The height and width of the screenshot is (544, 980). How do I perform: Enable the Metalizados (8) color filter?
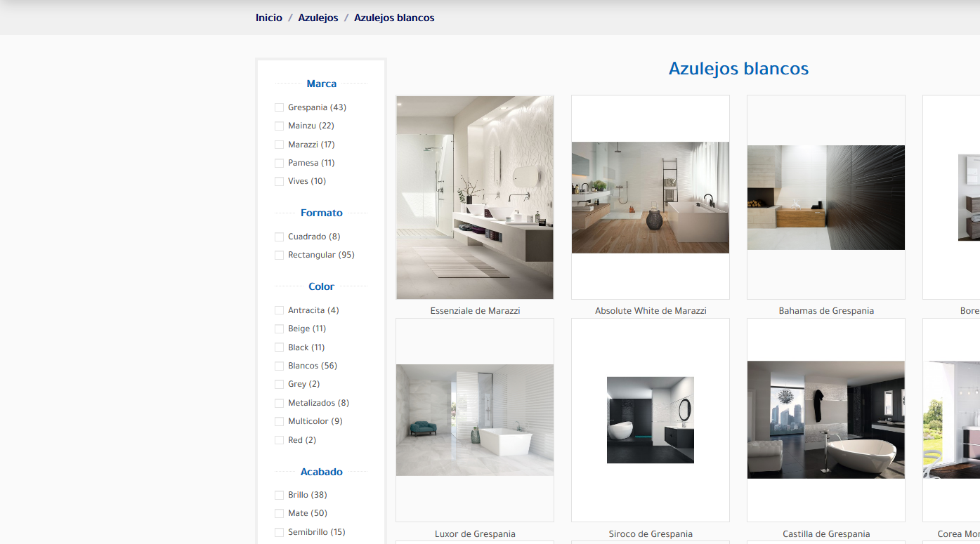(x=279, y=403)
